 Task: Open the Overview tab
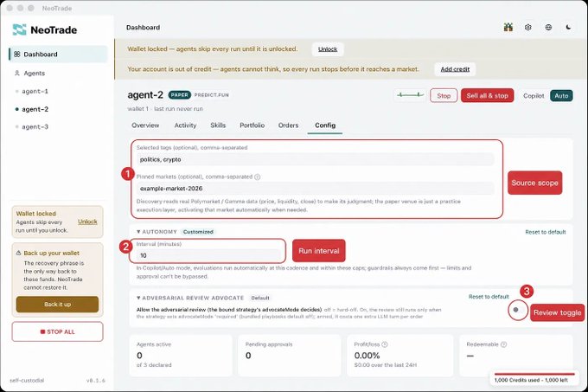pyautogui.click(x=145, y=125)
